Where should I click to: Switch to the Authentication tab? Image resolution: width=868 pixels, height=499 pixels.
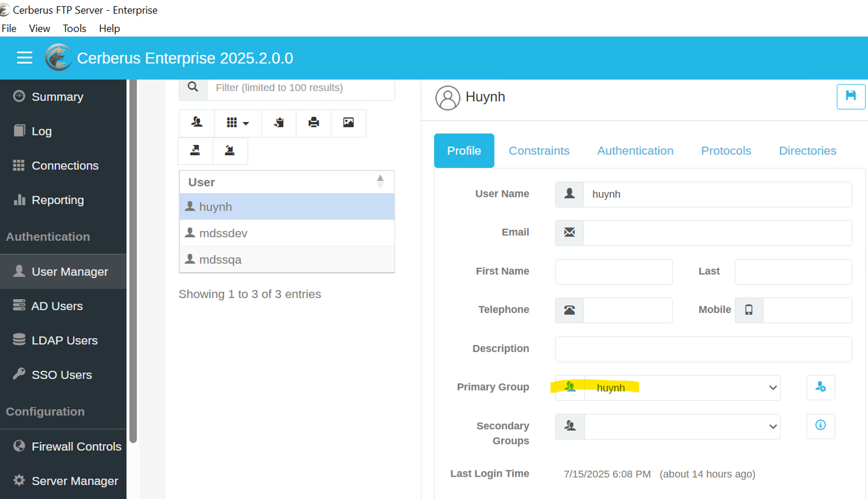[x=635, y=150]
